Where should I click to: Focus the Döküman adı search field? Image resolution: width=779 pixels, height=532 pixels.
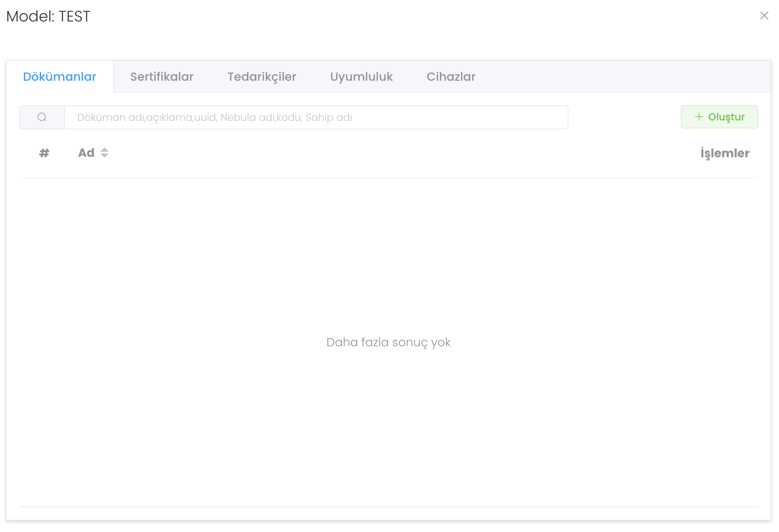pyautogui.click(x=316, y=117)
